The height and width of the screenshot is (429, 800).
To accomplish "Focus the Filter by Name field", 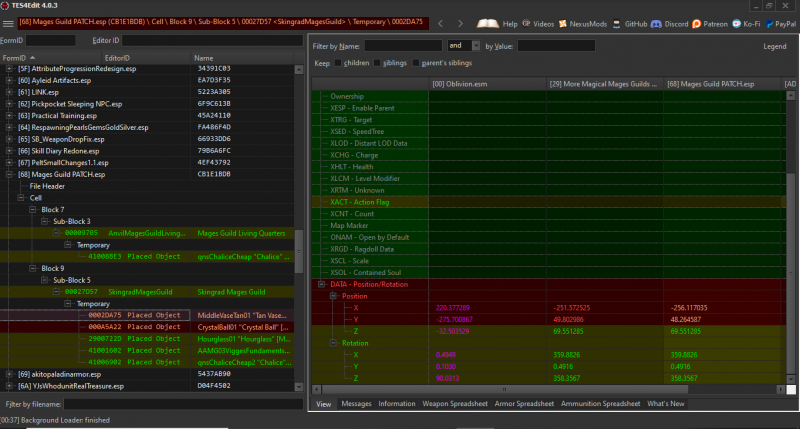I will pos(403,45).
